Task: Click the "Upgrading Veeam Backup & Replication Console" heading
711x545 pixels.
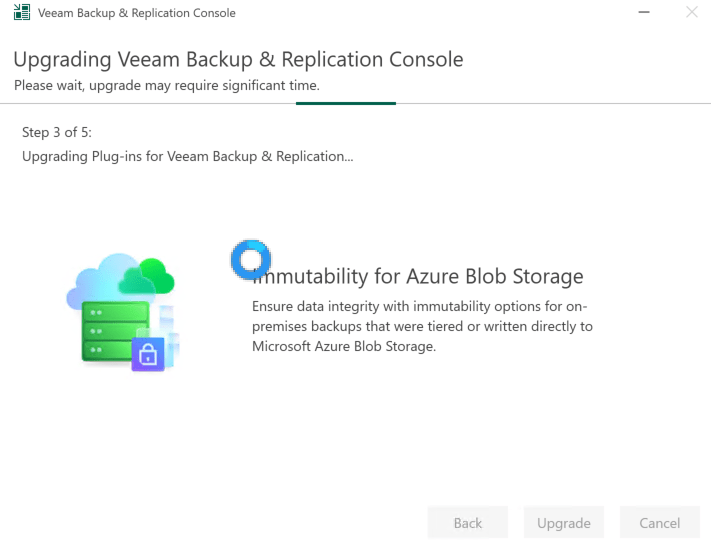Action: pos(238,59)
